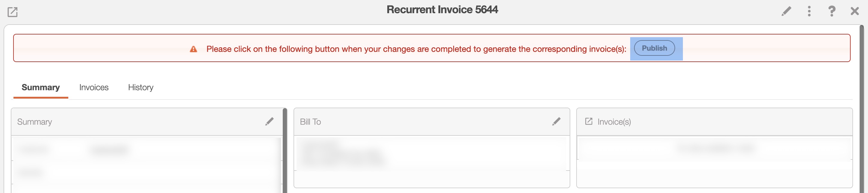Click the edit pencil in the title bar
868x193 pixels.
(786, 11)
